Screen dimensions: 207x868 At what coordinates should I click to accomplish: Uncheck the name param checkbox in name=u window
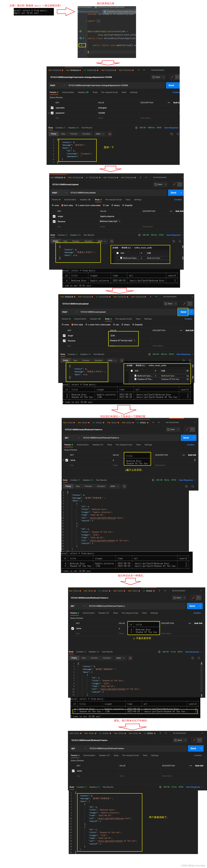(73, 628)
